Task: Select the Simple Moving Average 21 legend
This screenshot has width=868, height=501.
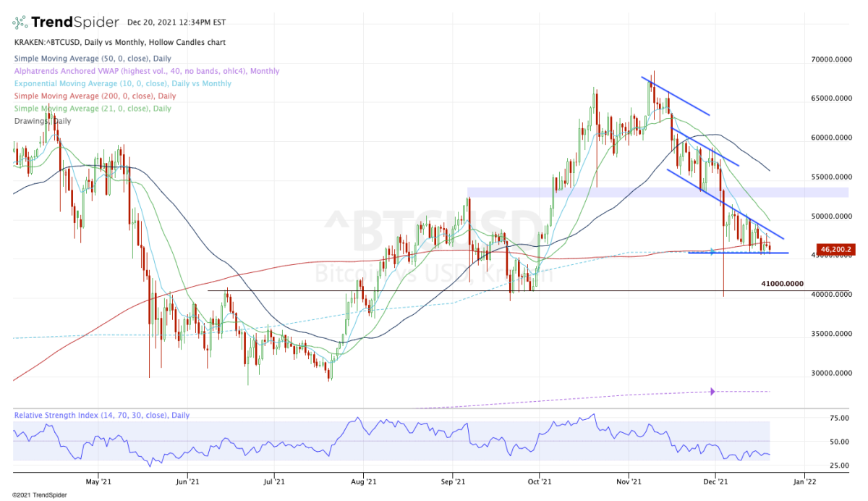Action: (93, 108)
